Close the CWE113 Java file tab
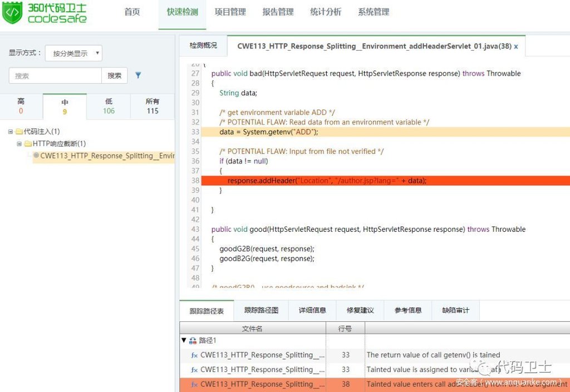570x392 pixels. (516, 47)
